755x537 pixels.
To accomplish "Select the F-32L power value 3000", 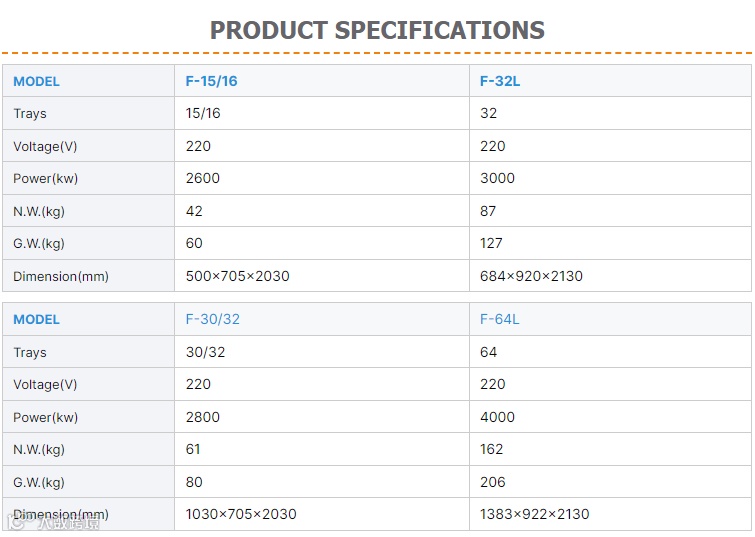I will tap(497, 178).
